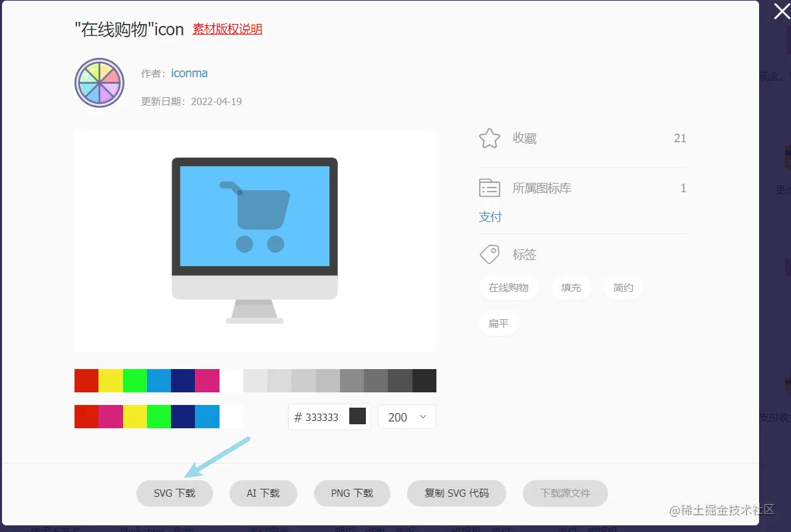Pick lightest gray swatch in top row

pos(255,381)
